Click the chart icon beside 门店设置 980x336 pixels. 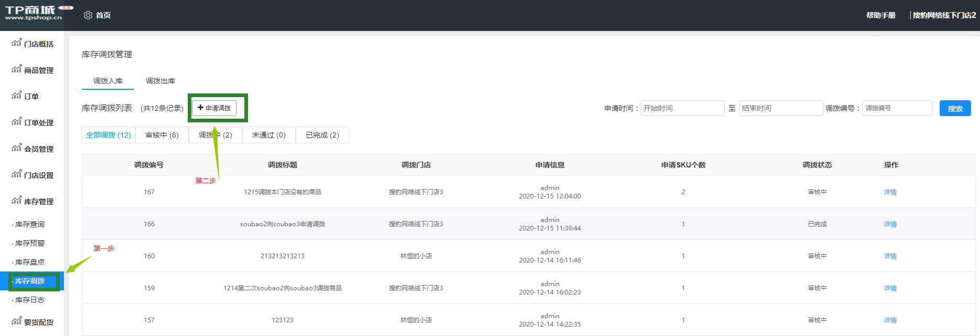[x=16, y=174]
